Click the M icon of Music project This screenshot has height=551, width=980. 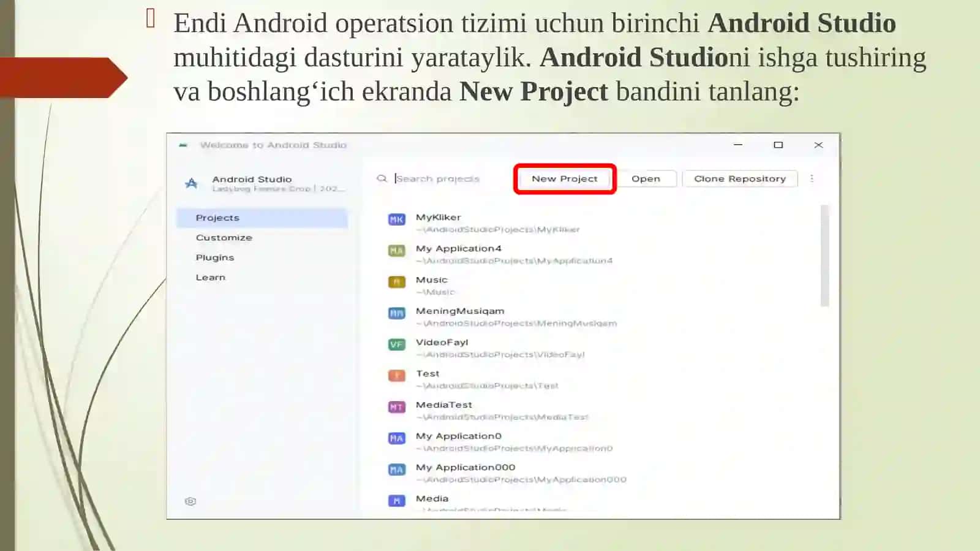coord(397,282)
